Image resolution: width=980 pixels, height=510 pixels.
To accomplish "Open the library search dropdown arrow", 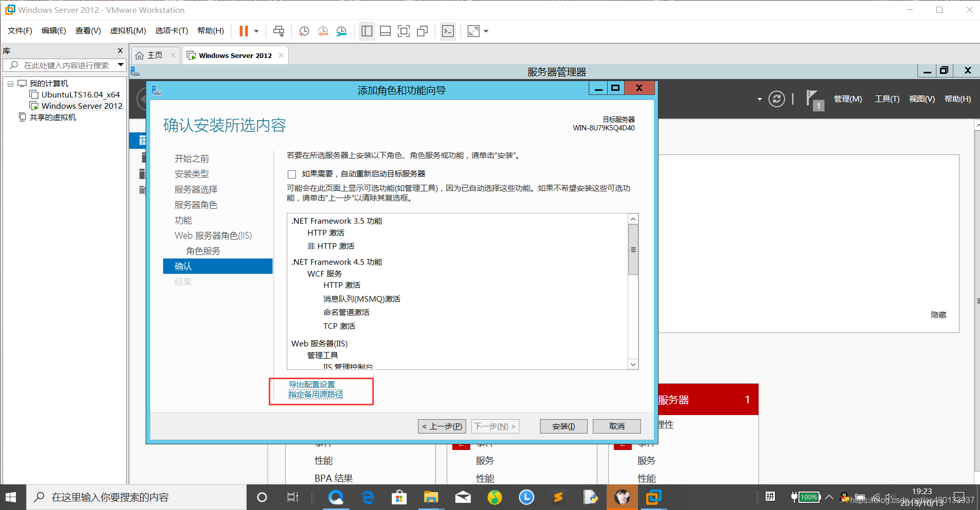I will (x=121, y=65).
